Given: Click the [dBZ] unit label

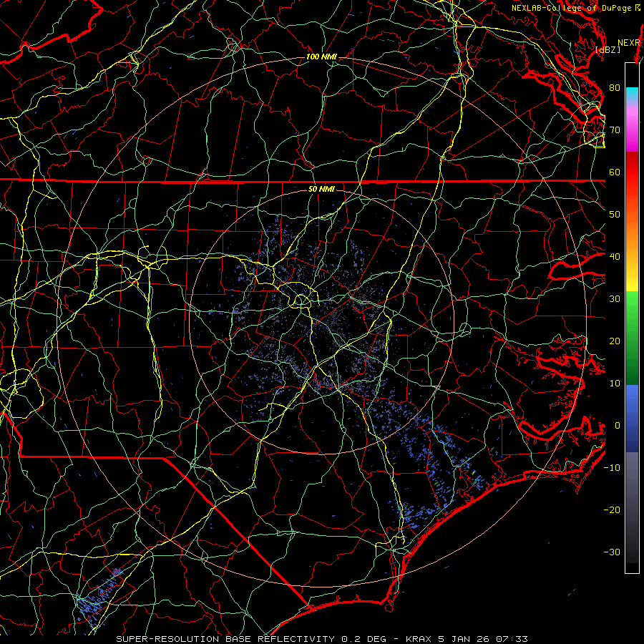Looking at the screenshot, I should [x=608, y=49].
